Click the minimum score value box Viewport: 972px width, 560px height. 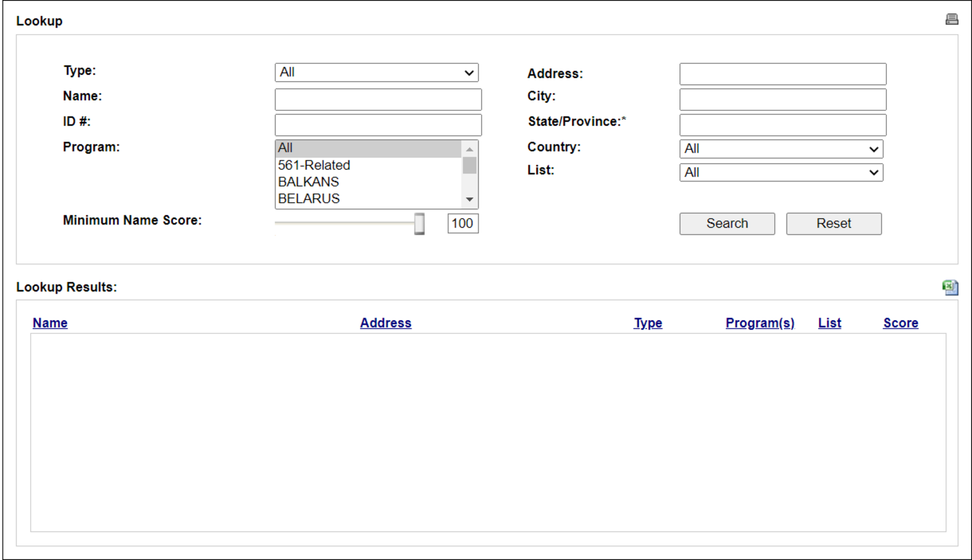point(463,223)
